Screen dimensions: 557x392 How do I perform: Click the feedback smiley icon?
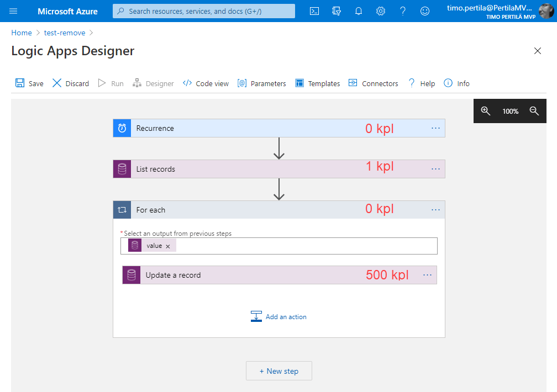point(425,11)
